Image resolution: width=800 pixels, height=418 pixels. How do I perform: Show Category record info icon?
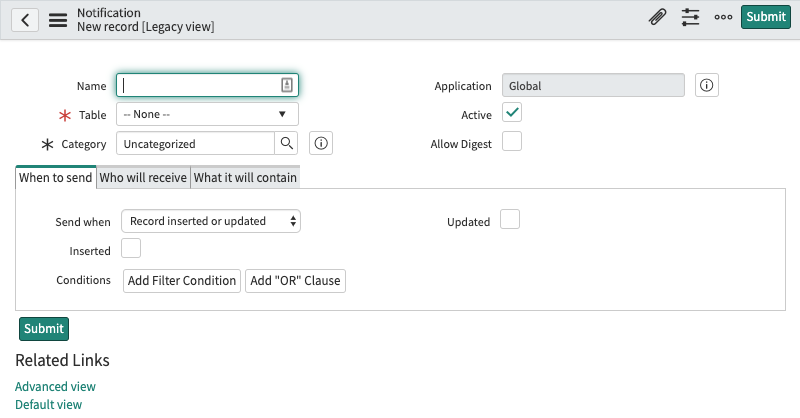click(x=321, y=143)
